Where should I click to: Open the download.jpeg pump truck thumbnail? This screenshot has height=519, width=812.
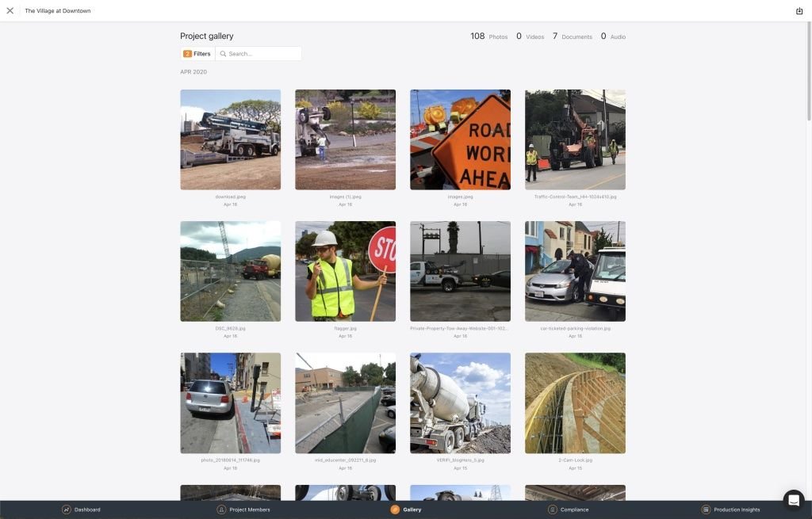pyautogui.click(x=231, y=139)
